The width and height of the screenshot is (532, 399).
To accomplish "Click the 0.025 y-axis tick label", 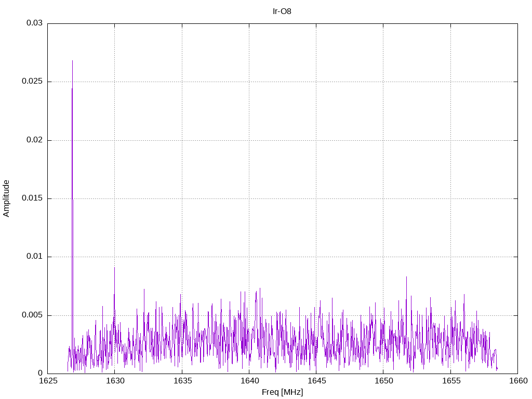I will click(32, 82).
